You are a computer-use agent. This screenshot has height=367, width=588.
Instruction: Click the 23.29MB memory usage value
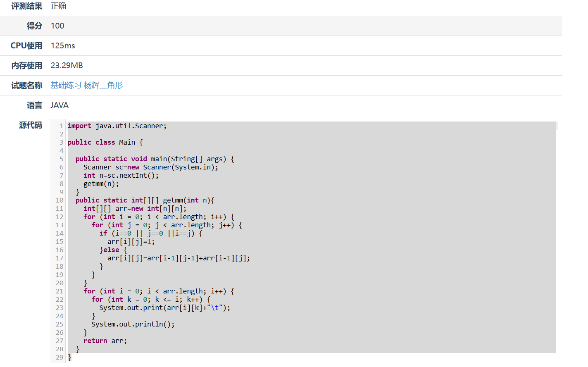pyautogui.click(x=67, y=66)
